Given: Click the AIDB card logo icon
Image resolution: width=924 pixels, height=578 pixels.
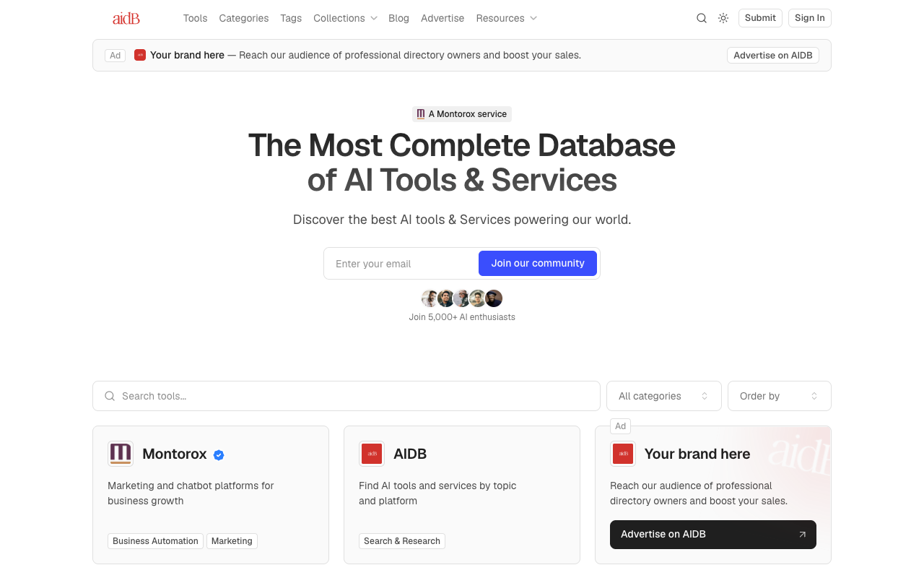Looking at the screenshot, I should (372, 454).
